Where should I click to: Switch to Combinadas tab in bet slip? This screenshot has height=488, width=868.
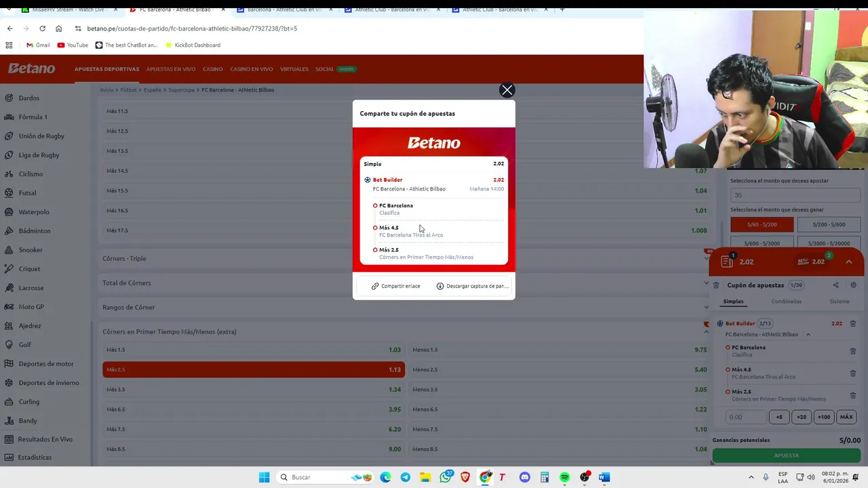[787, 302]
